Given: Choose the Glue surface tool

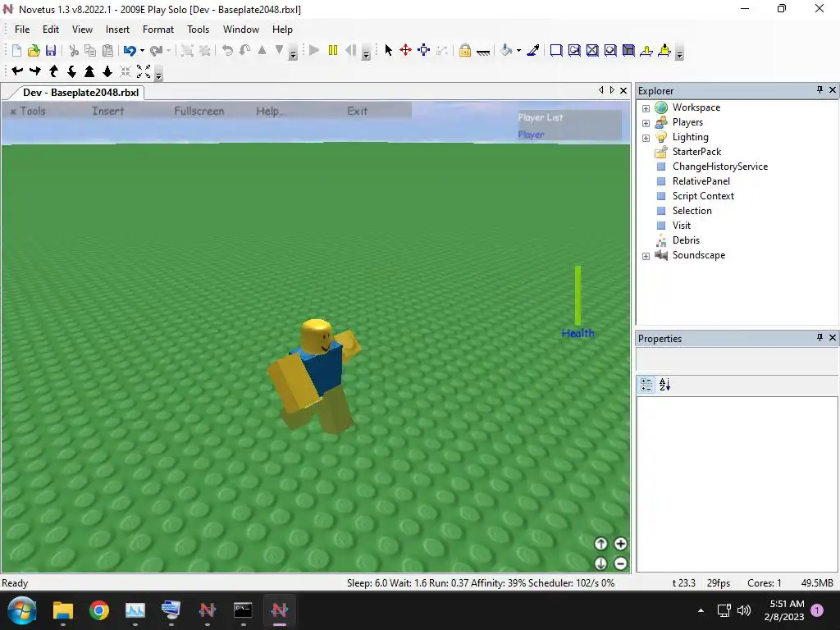Looking at the screenshot, I should pos(574,50).
